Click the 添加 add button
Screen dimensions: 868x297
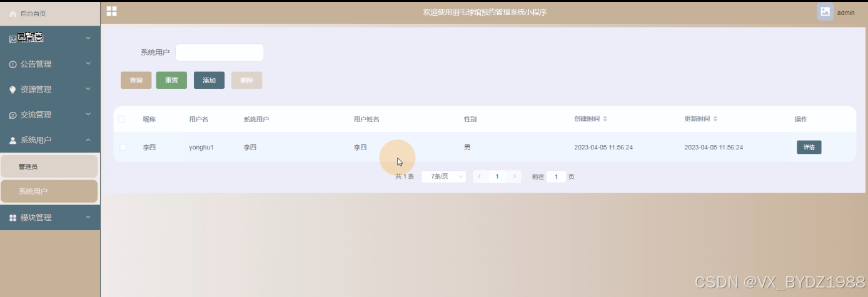209,80
